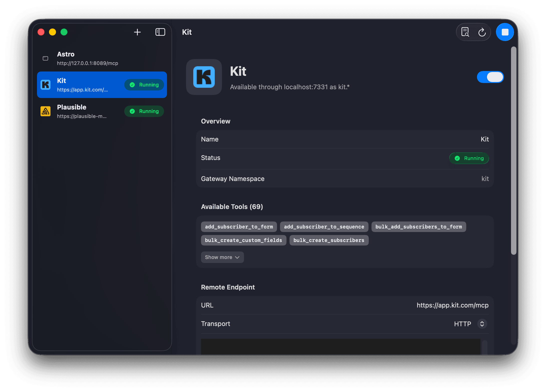Click the Available through localhost:7331 subtitle
Viewport: 546px width, 392px height.
[290, 87]
